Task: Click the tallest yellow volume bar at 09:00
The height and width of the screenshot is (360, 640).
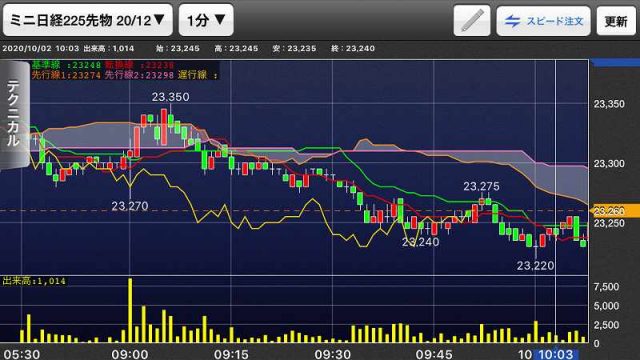Action: [x=130, y=311]
